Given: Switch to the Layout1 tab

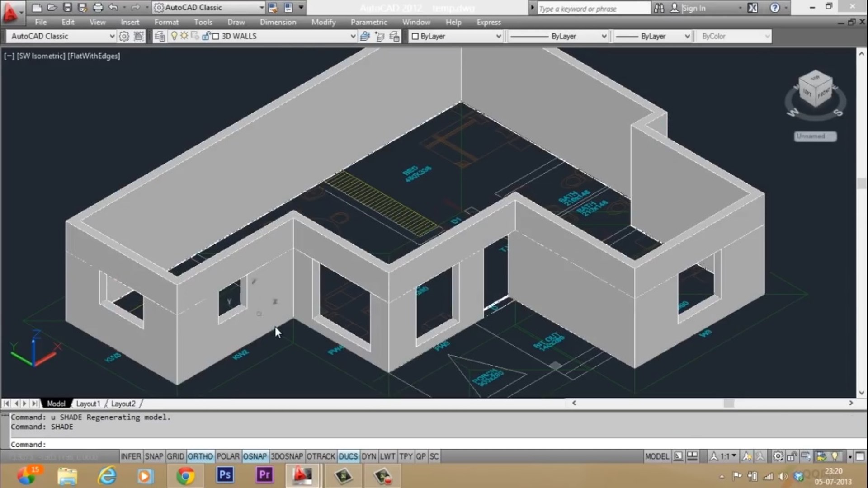Looking at the screenshot, I should tap(88, 404).
